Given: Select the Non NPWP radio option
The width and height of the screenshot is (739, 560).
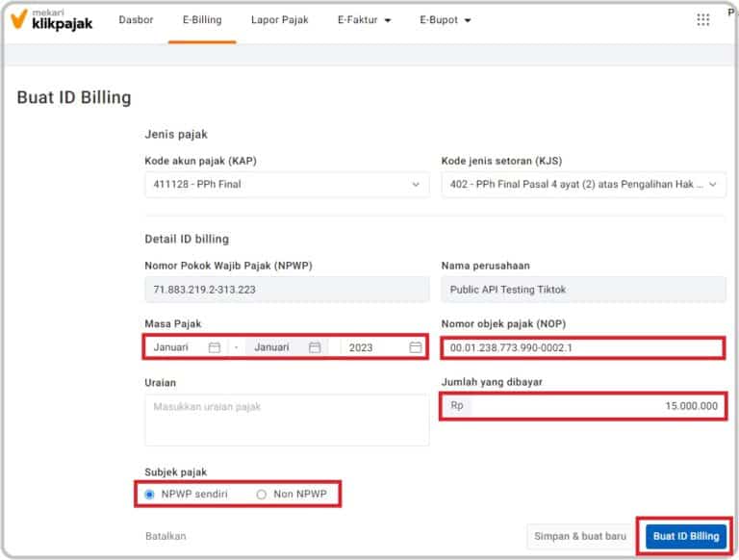Looking at the screenshot, I should [262, 495].
